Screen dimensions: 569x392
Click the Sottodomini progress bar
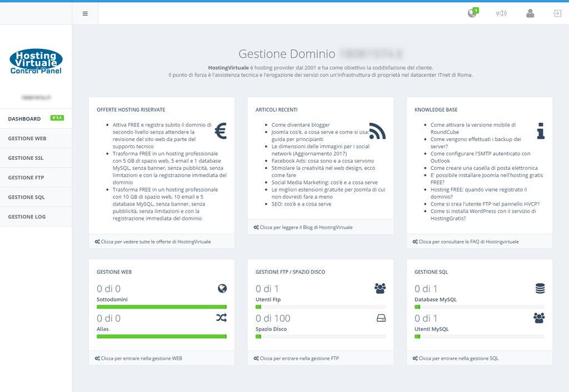point(162,307)
